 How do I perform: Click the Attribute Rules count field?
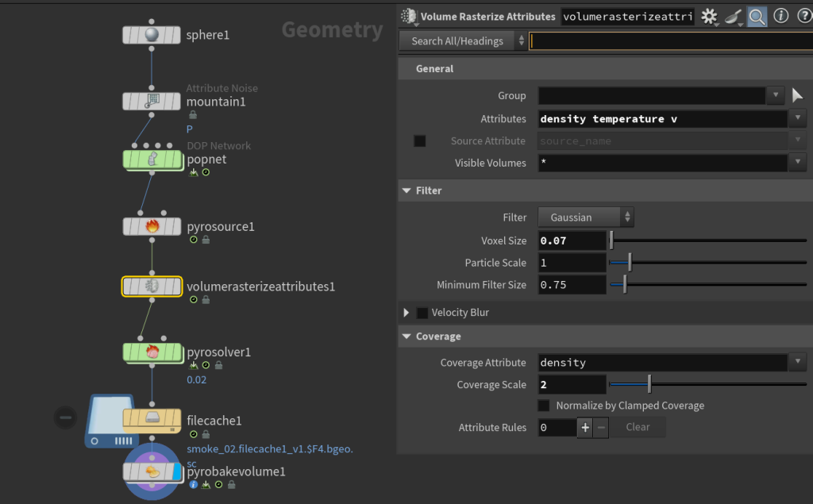557,427
